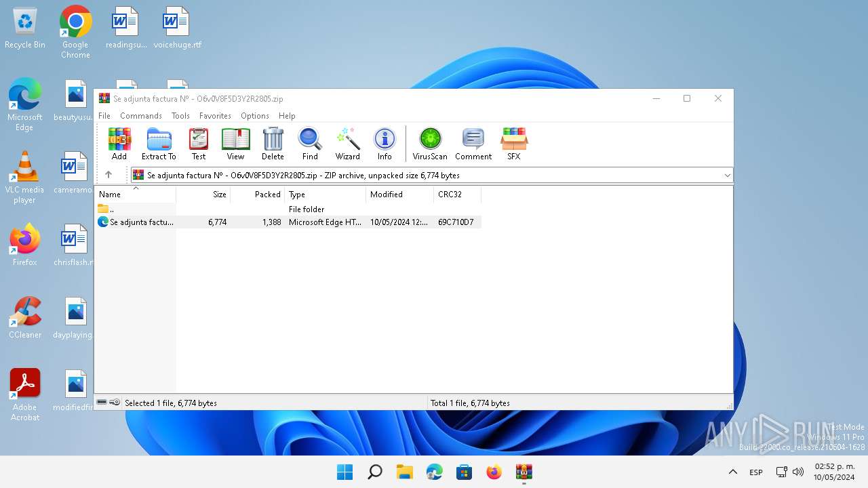The image size is (868, 488).
Task: Open the File menu
Action: 104,116
